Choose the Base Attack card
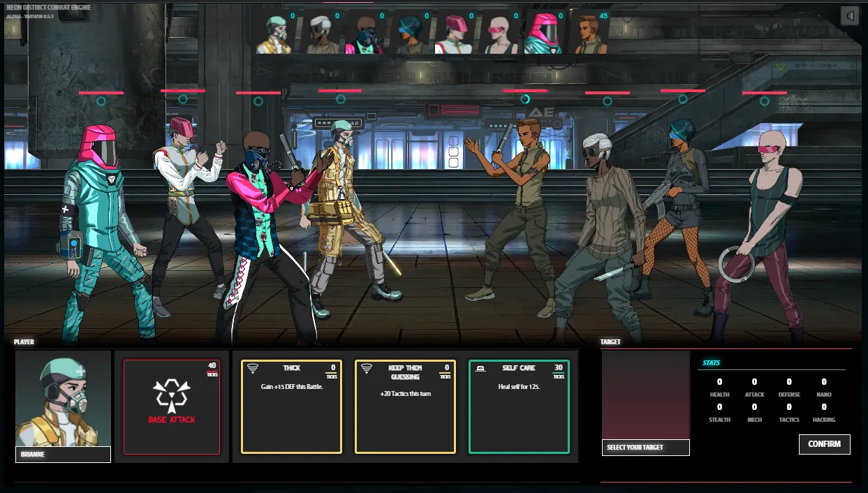This screenshot has width=868, height=493. 172,407
